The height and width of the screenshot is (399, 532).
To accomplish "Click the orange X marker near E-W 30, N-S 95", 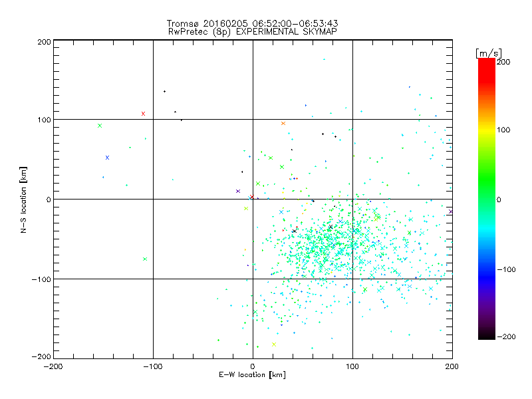I will 283,124.
